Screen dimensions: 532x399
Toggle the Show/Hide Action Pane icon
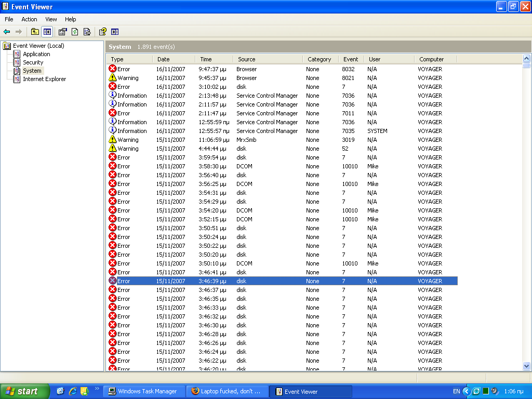point(115,32)
